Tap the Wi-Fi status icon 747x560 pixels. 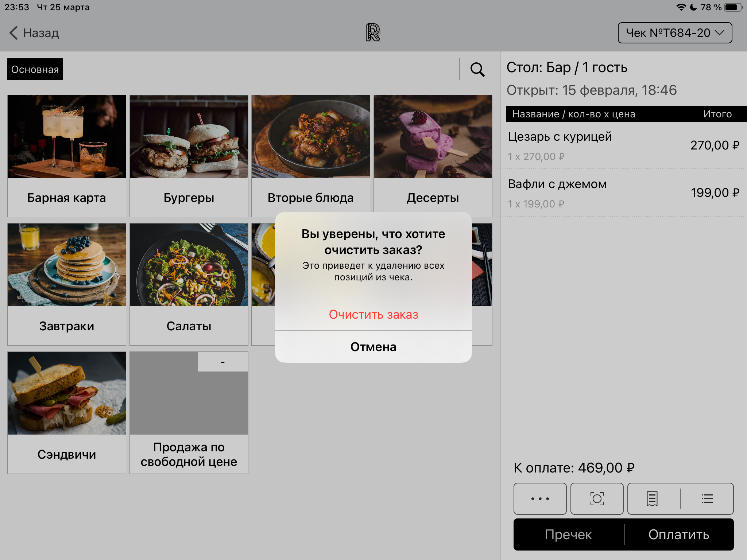pyautogui.click(x=681, y=7)
